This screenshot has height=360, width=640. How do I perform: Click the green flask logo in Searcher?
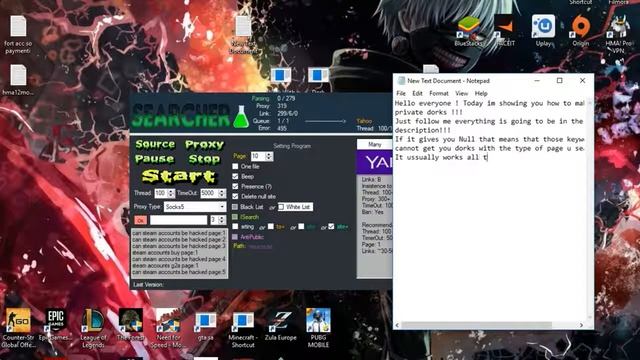[x=241, y=117]
